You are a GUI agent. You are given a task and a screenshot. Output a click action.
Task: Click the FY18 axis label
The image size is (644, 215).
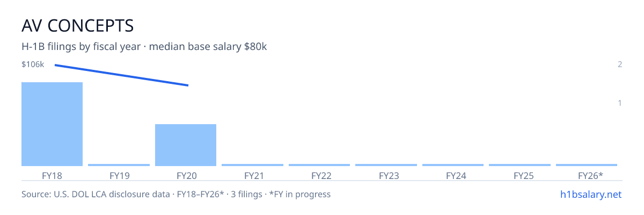[x=52, y=175]
